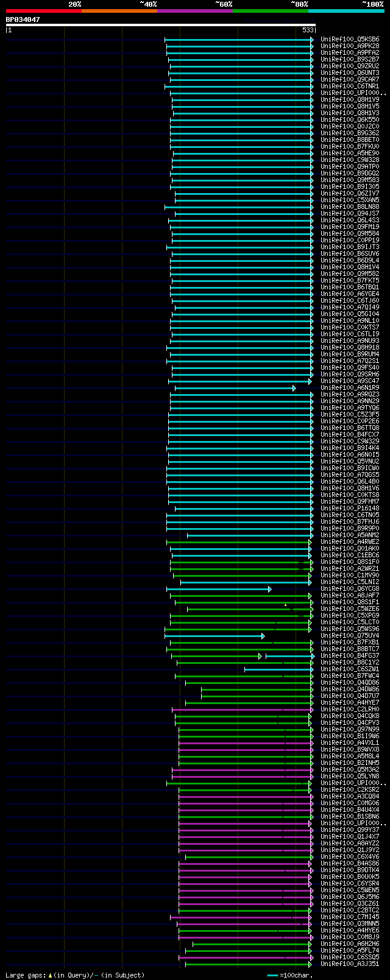This screenshot has width=390, height=980.
Task: Open hit UniRef100_Q4D7U7
Action: tap(350, 696)
